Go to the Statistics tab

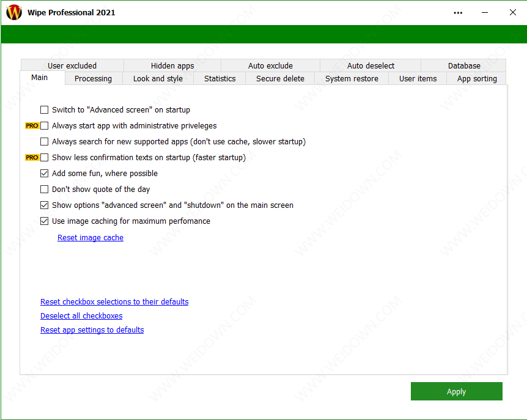pyautogui.click(x=220, y=79)
